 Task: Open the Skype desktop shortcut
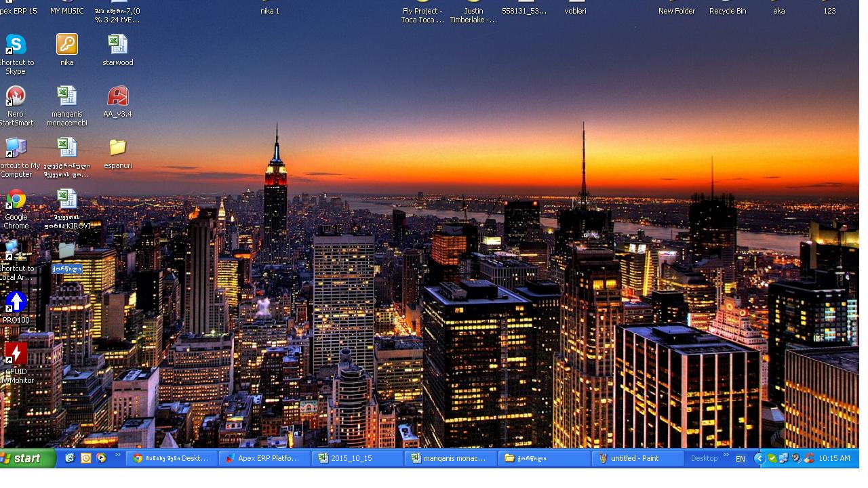16,45
